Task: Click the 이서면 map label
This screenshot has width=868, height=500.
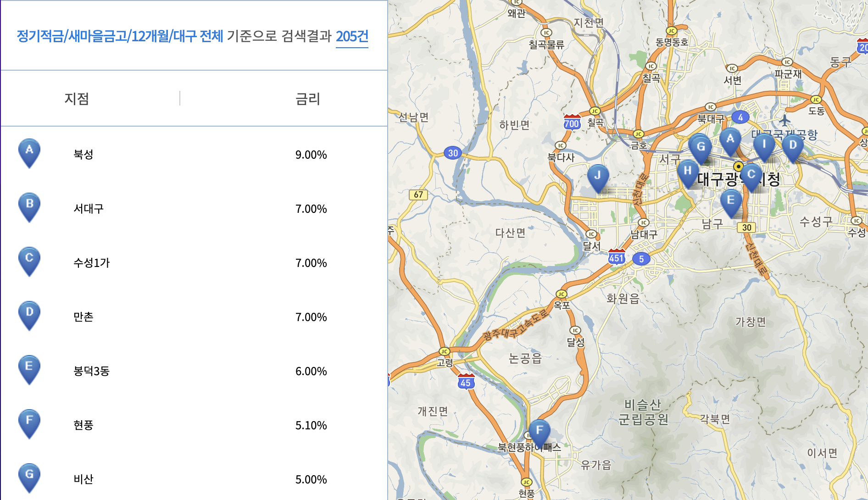Action: tap(823, 453)
